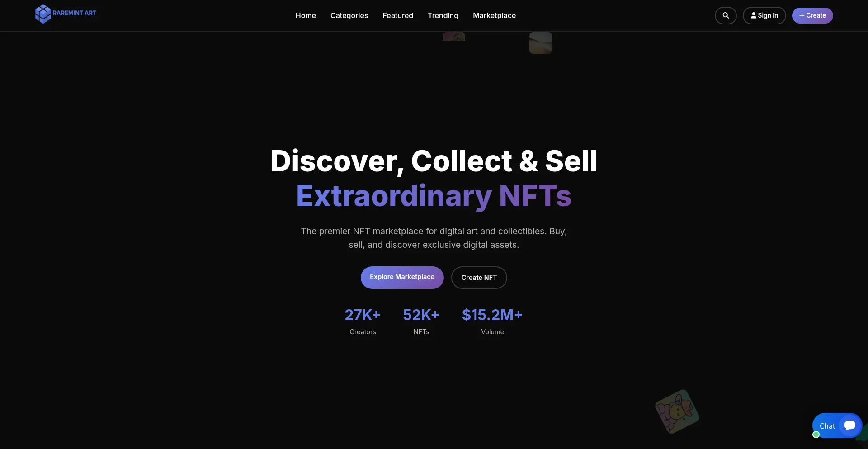Click the $15.2M+ Volume stat

[x=492, y=321]
